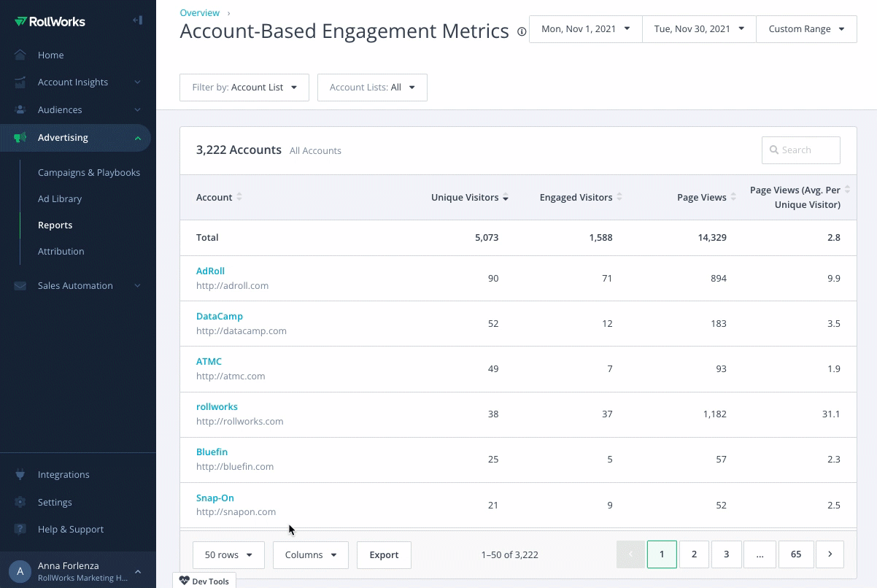
Task: Go to the next page arrow
Action: [830, 554]
